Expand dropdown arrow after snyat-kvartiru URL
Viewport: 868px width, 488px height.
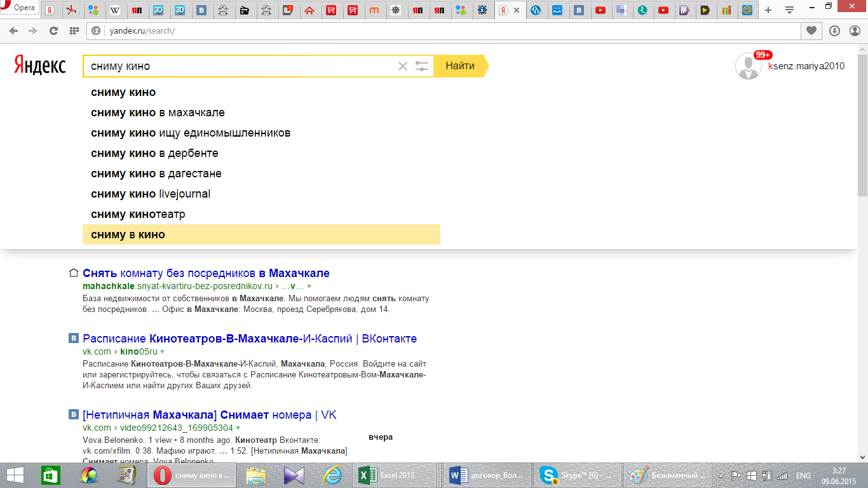pos(309,287)
